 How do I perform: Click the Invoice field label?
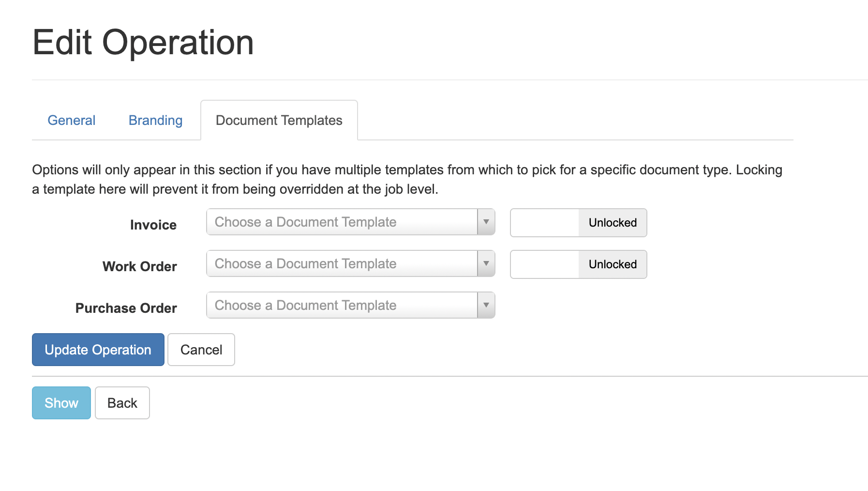pos(153,225)
